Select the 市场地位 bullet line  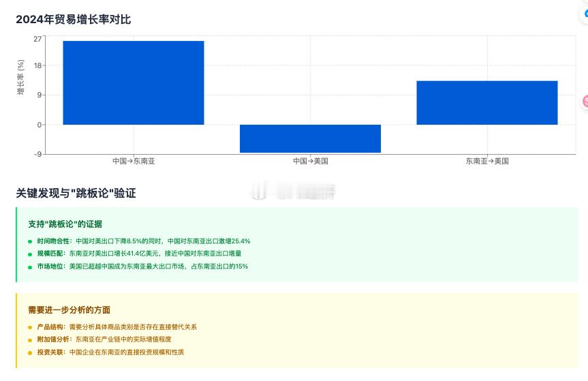click(138, 266)
